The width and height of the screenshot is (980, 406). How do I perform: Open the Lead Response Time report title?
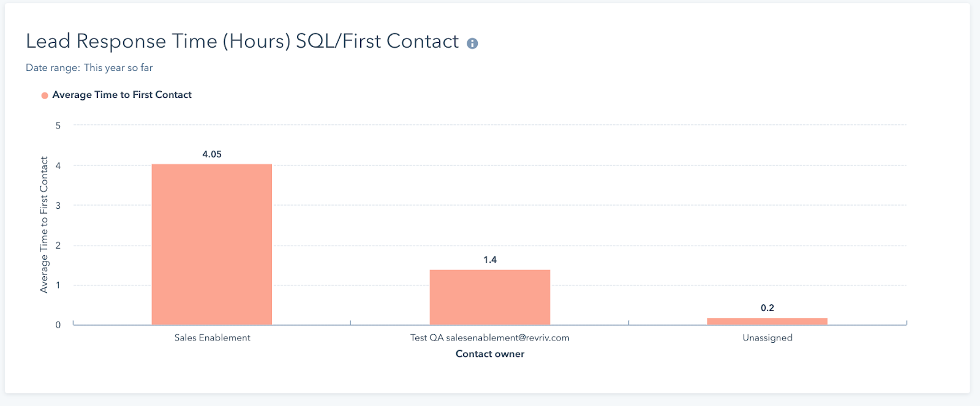[243, 41]
